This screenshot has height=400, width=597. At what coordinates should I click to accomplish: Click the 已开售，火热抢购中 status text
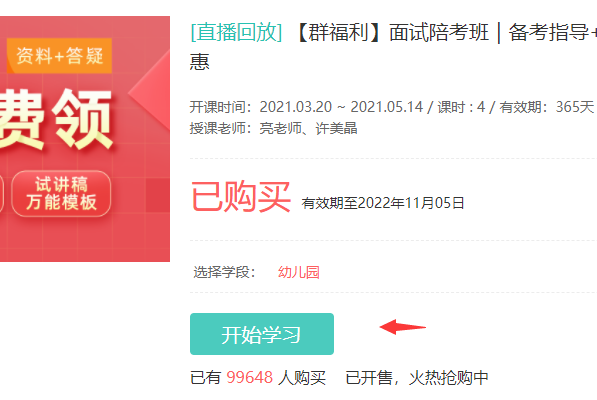417,378
